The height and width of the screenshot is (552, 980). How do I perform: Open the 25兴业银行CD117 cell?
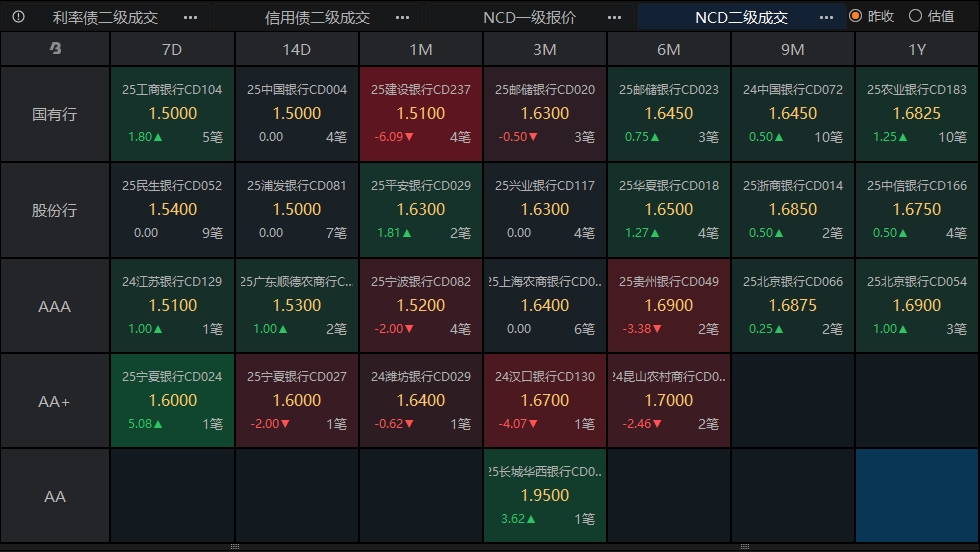pyautogui.click(x=544, y=210)
